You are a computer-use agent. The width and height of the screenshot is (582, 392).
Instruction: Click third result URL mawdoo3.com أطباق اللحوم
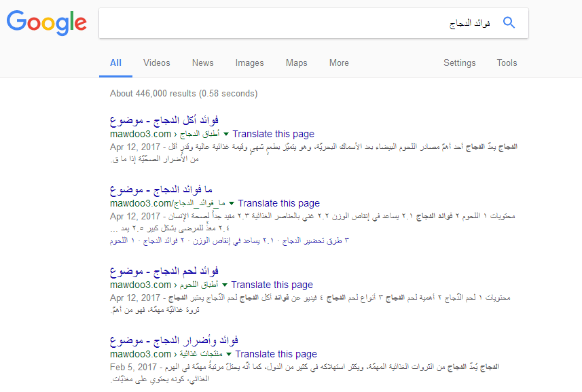(x=164, y=285)
